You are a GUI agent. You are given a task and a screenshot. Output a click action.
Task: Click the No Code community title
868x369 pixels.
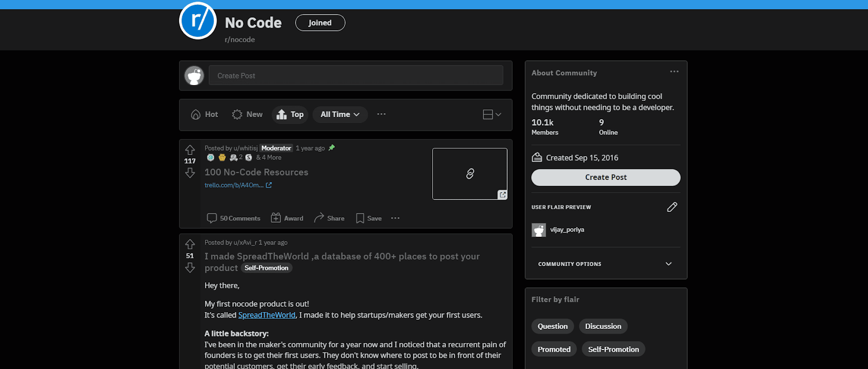tap(253, 23)
